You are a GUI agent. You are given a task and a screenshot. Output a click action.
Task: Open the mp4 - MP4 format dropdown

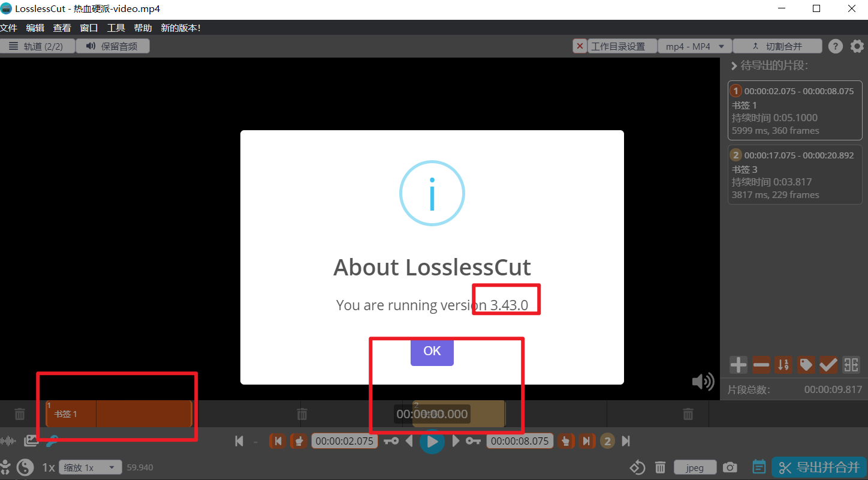click(x=694, y=46)
